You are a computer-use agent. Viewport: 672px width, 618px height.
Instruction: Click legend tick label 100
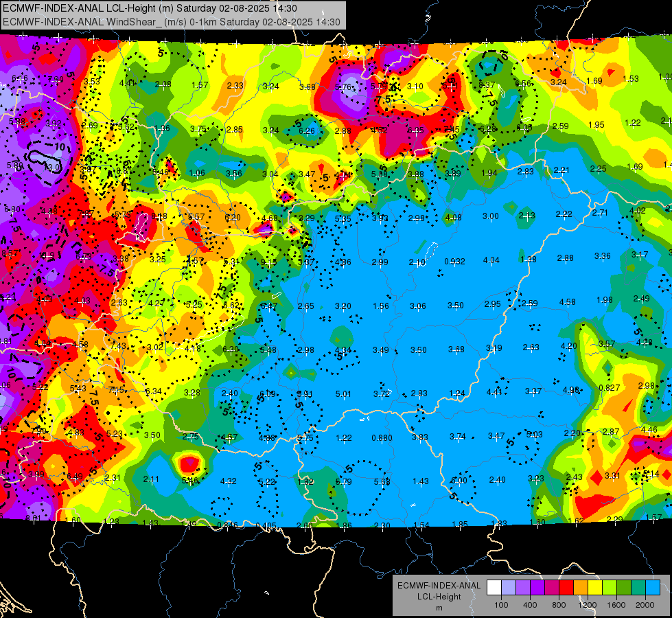[x=501, y=605]
